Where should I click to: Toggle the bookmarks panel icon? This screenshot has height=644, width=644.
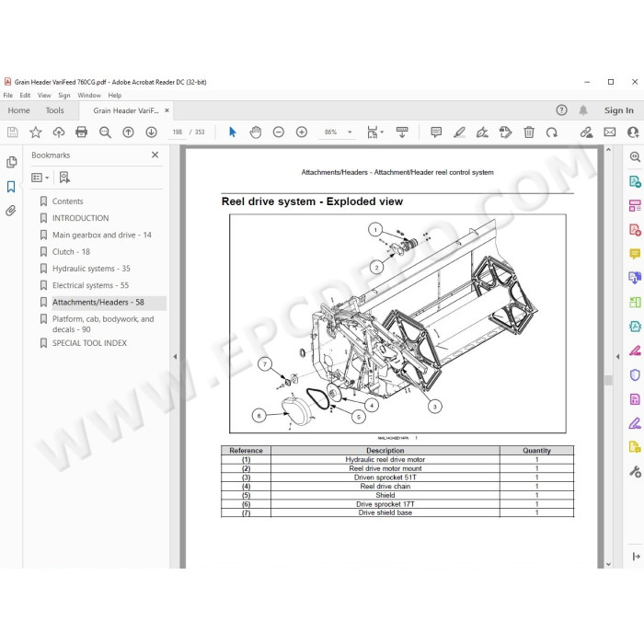[x=11, y=187]
